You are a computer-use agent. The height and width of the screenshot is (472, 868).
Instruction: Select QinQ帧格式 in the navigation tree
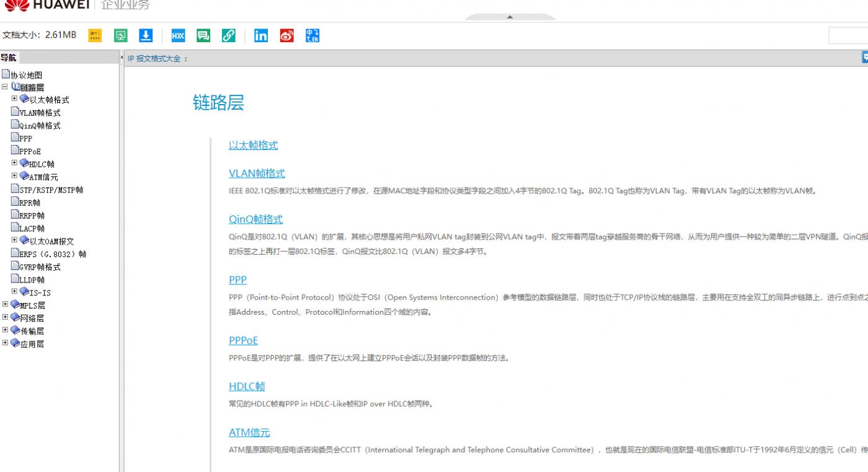[40, 126]
